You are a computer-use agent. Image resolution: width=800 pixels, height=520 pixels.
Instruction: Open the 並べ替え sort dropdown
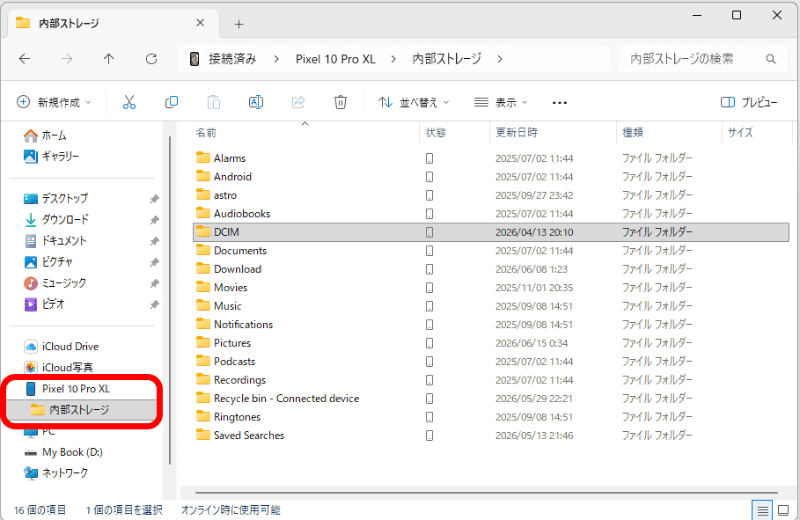coord(414,102)
